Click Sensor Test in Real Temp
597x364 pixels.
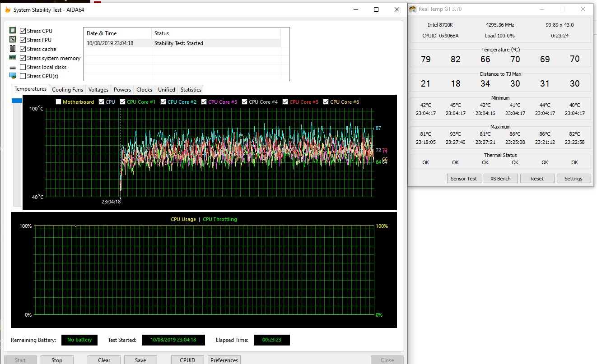tap(464, 179)
